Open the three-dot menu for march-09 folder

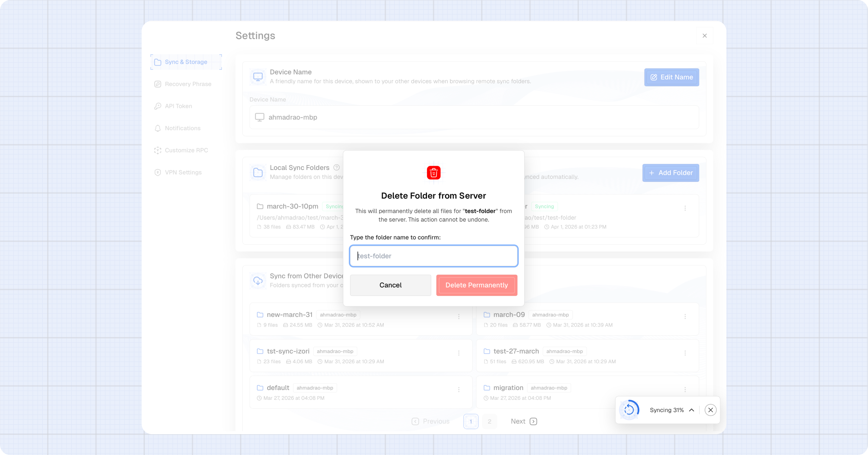(x=685, y=317)
